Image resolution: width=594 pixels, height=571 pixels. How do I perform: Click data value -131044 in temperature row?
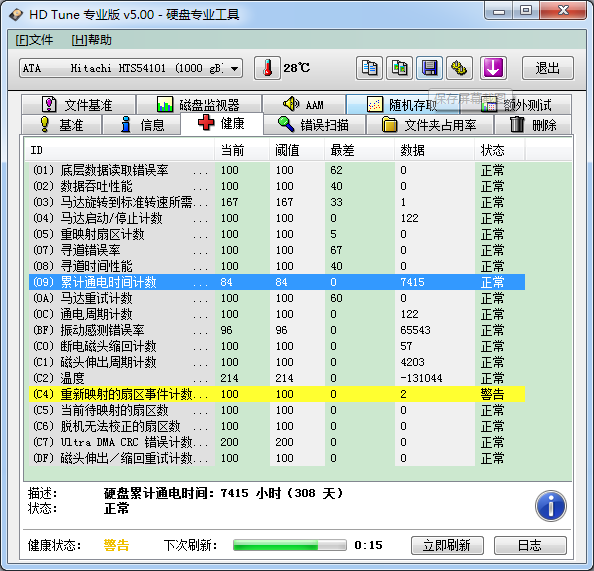pyautogui.click(x=421, y=378)
